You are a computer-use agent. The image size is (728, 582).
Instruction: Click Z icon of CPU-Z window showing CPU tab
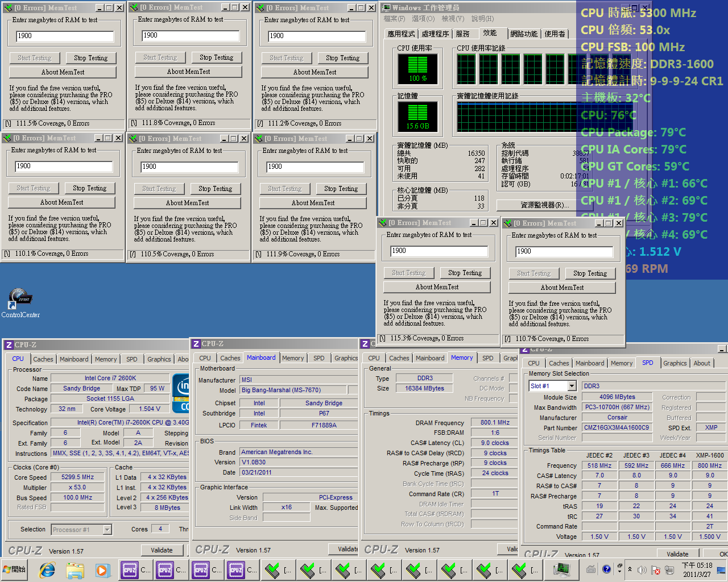(9, 344)
